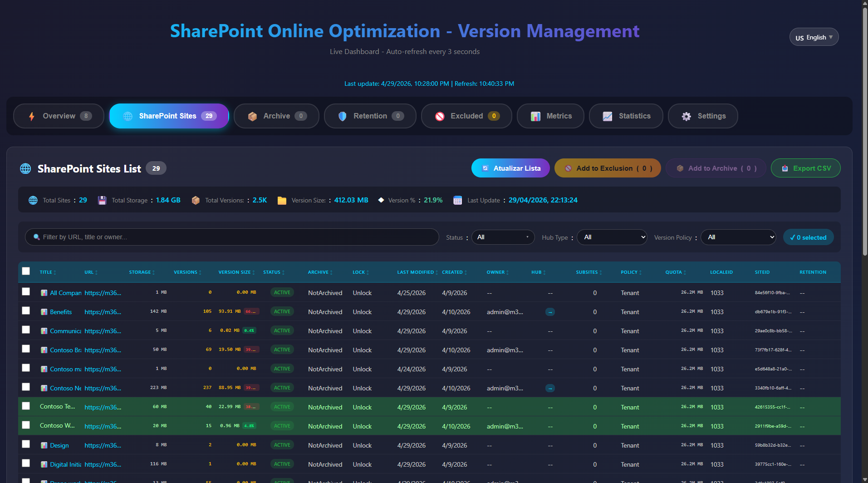
Task: Click the Atualizar Lista button
Action: 510,168
